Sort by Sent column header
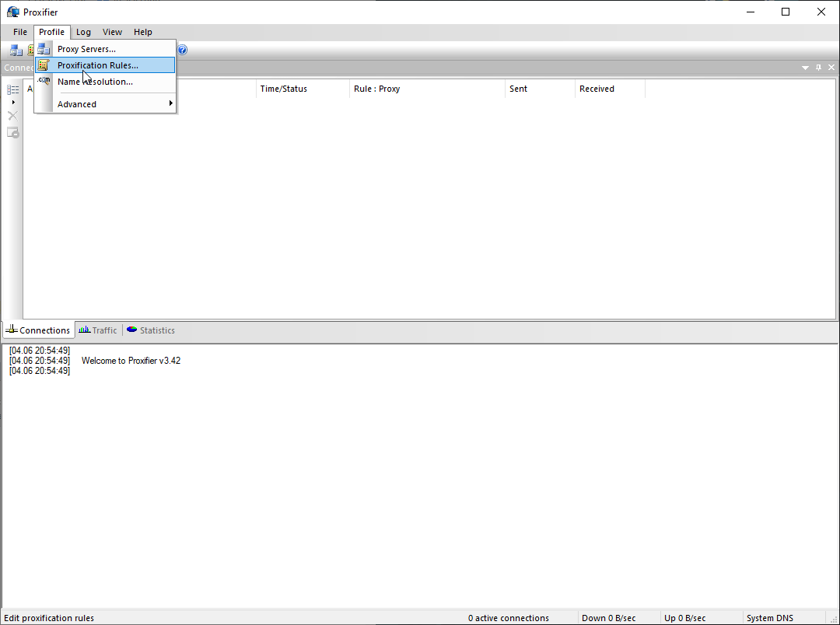This screenshot has width=840, height=625. (x=540, y=89)
